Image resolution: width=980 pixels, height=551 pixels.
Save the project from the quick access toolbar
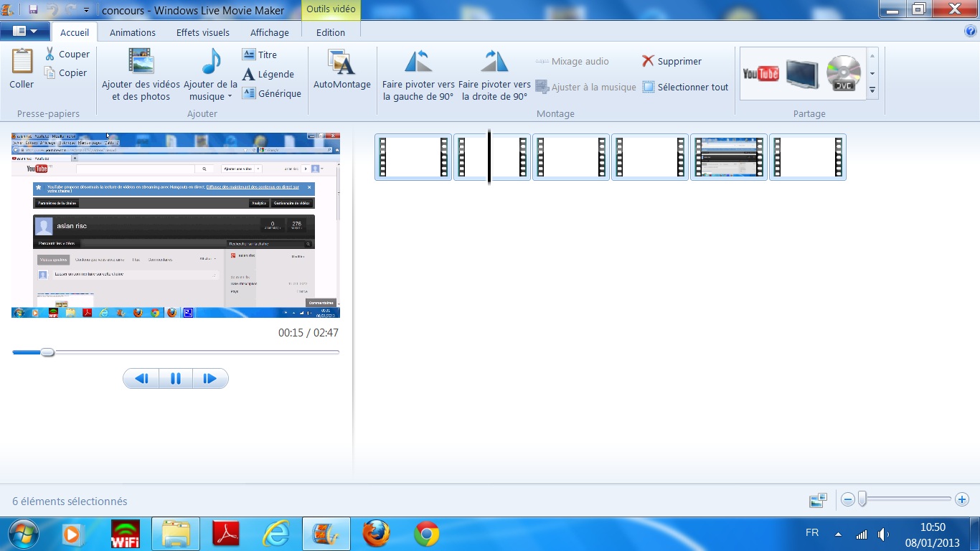(x=33, y=10)
